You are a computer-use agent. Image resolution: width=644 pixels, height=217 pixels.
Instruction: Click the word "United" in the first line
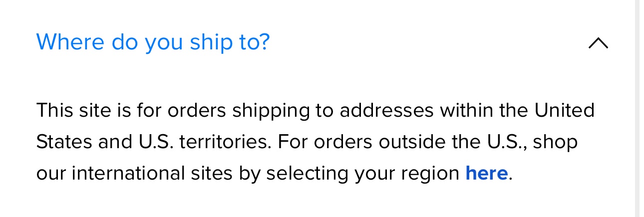(x=564, y=110)
